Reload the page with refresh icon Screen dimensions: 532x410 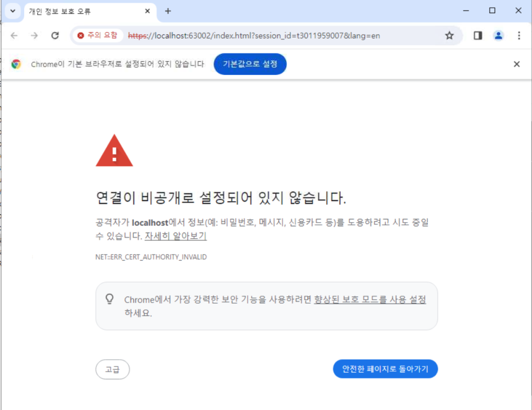pos(55,36)
